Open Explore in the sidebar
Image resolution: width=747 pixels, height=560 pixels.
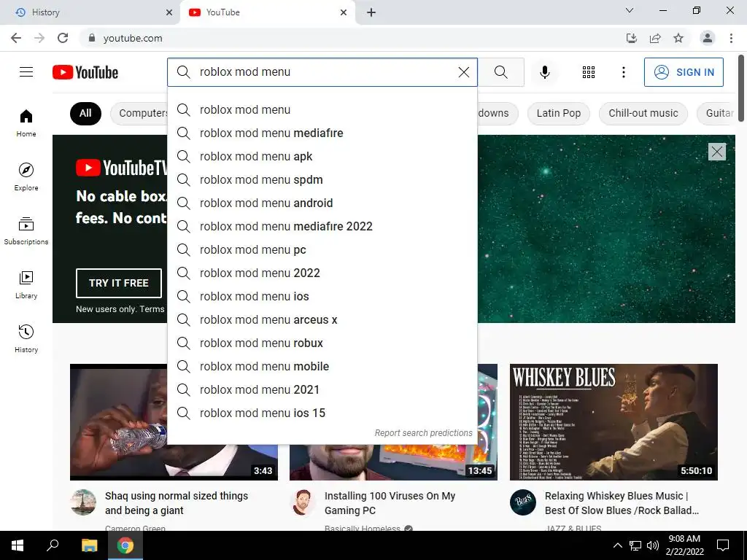(x=26, y=177)
